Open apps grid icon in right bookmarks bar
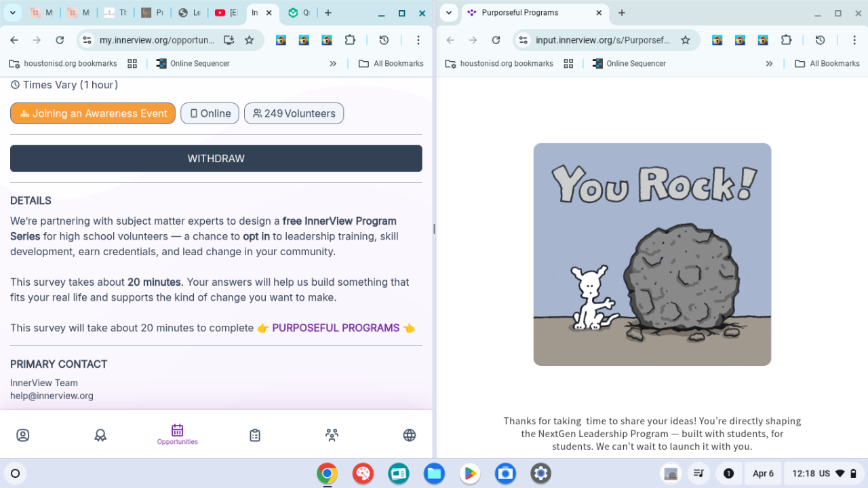Image resolution: width=868 pixels, height=488 pixels. (x=568, y=63)
